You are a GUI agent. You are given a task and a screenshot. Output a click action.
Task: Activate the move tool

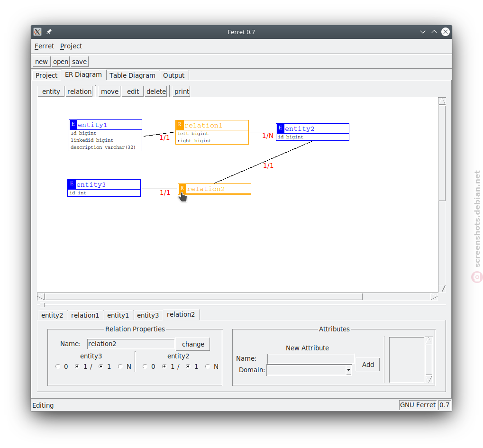click(109, 91)
